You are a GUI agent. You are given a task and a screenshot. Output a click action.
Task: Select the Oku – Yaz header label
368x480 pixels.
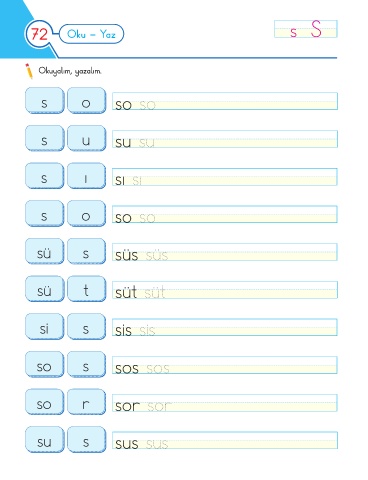pos(91,34)
